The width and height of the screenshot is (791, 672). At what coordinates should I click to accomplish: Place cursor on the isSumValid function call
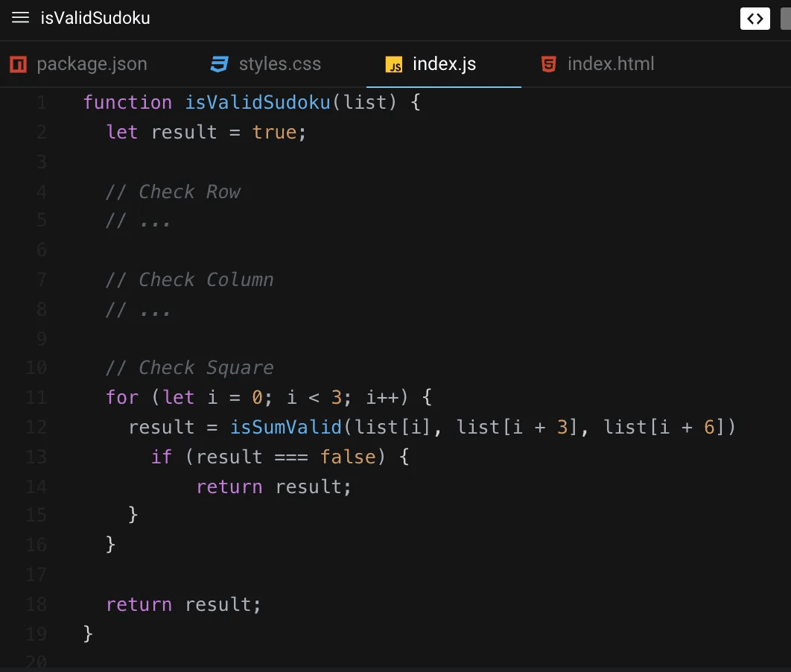coord(288,427)
